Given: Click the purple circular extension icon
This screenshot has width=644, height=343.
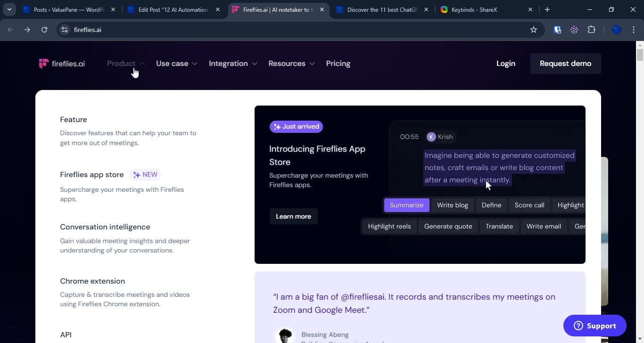Looking at the screenshot, I should click(574, 30).
